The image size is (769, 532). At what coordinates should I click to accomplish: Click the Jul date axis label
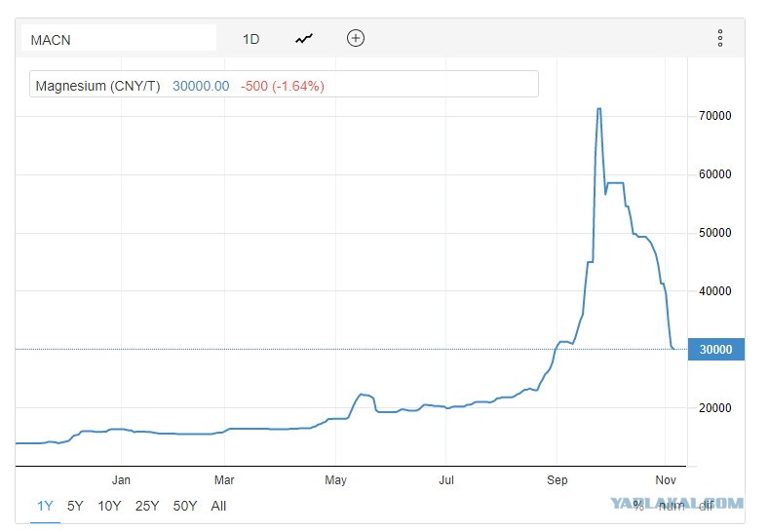446,480
